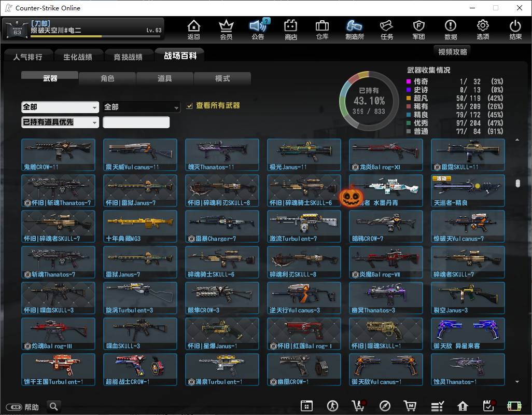Select the 鬼雕CROW-11 weapon card
The image size is (532, 415).
point(59,155)
